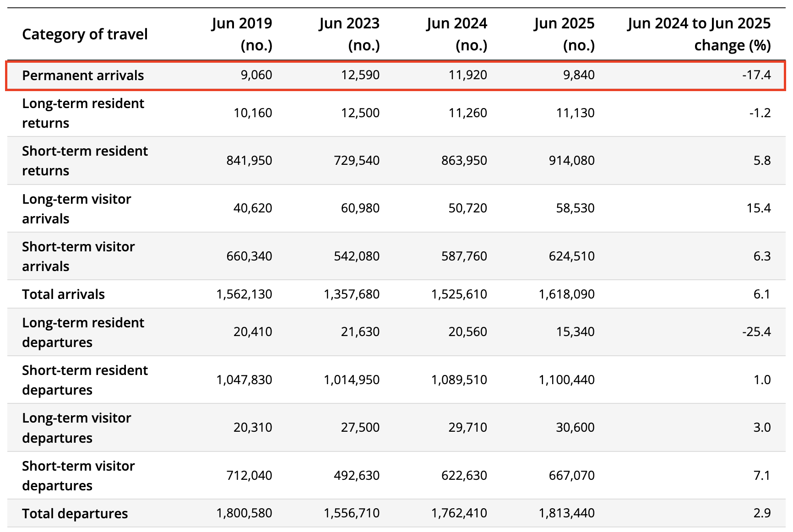Click the Short-term resident returns row label
Viewport: 793px width, 532px height.
click(x=85, y=161)
